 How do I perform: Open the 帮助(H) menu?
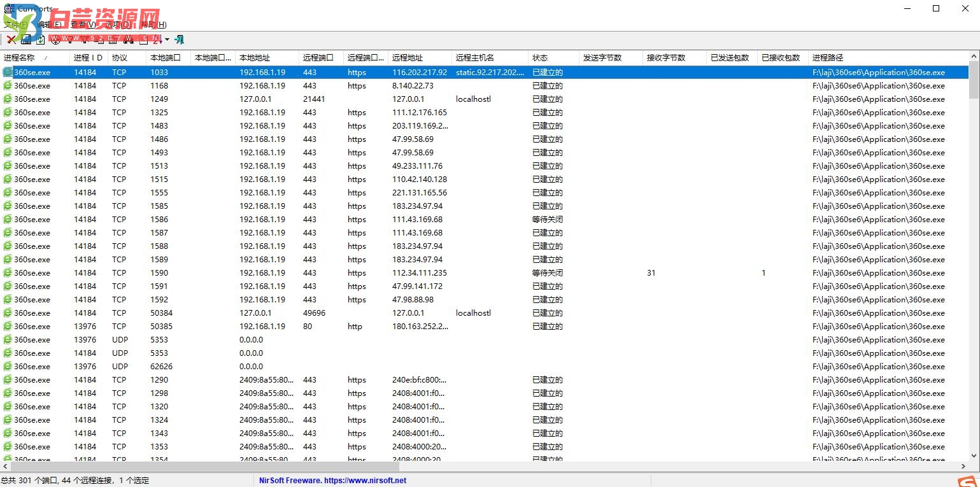pyautogui.click(x=153, y=25)
